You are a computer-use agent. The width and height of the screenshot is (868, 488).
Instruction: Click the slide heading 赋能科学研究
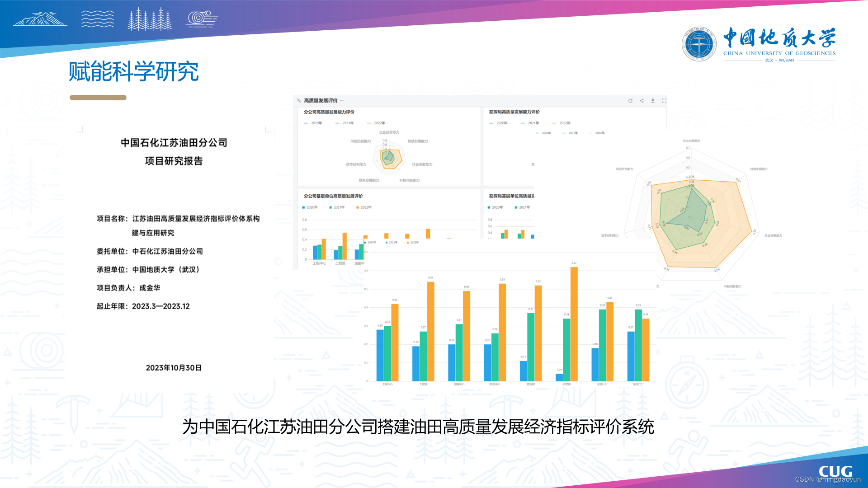pyautogui.click(x=134, y=72)
